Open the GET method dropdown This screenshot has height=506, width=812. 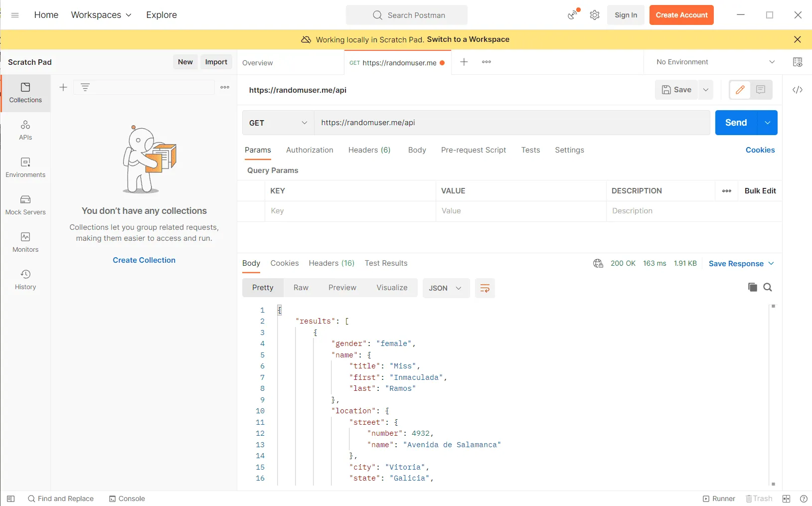coord(278,123)
